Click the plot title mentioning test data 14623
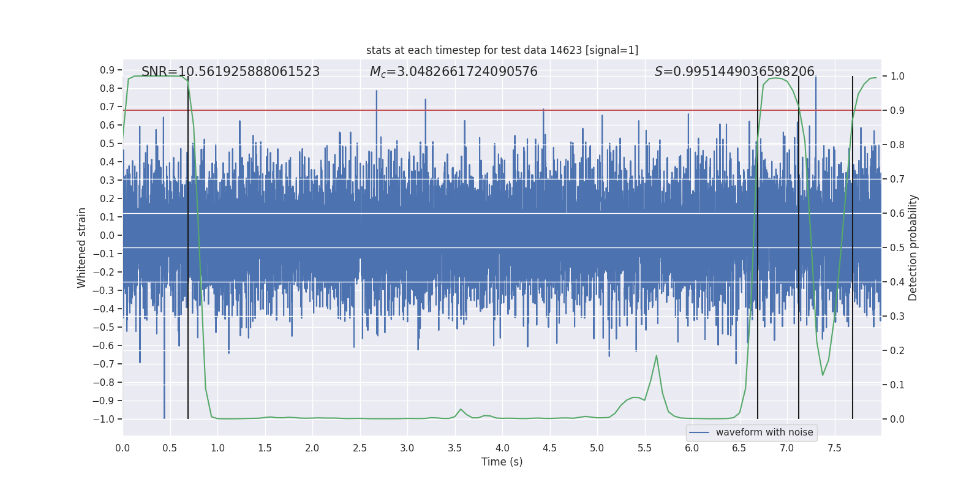The image size is (980, 490). (502, 50)
